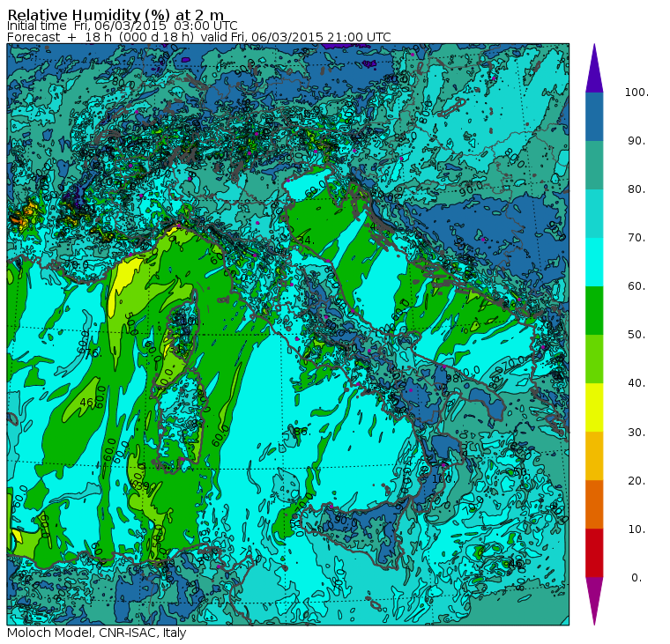Image resolution: width=670 pixels, height=644 pixels.
Task: Click the purple upward arrow atop the colorbar
Action: pyautogui.click(x=594, y=69)
